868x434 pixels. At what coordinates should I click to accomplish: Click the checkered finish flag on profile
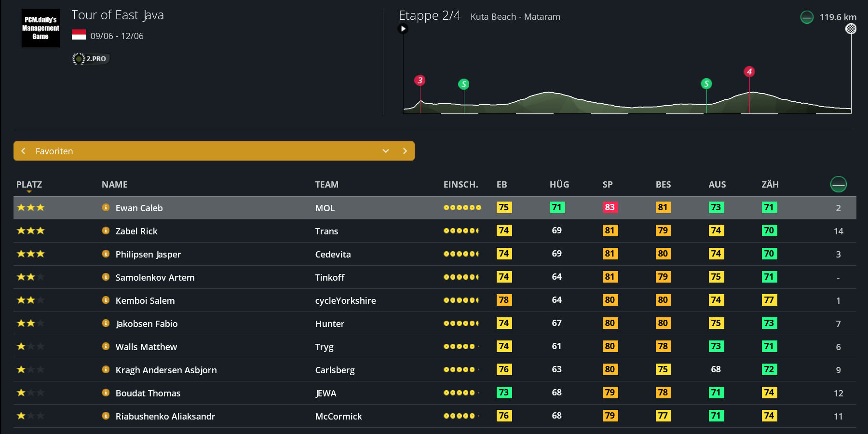(x=851, y=29)
